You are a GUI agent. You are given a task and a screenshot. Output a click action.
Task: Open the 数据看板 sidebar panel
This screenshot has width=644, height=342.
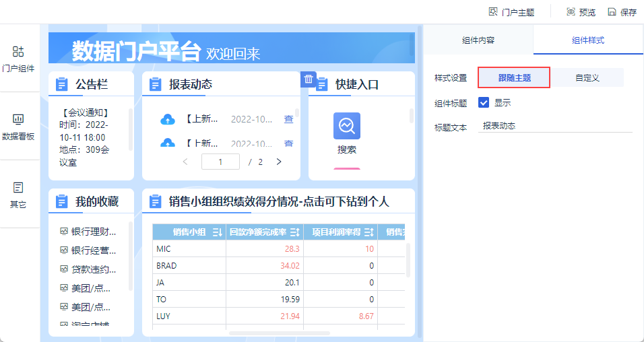[x=18, y=127]
